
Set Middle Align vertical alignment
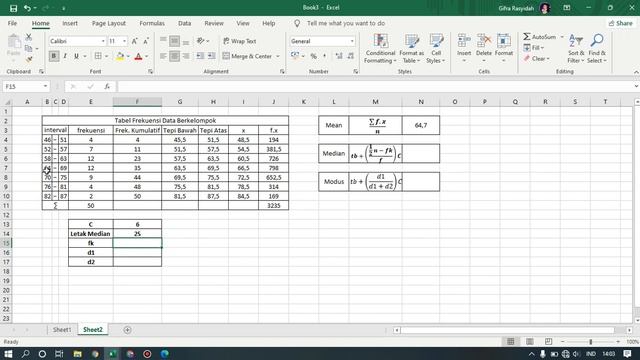[x=174, y=41]
